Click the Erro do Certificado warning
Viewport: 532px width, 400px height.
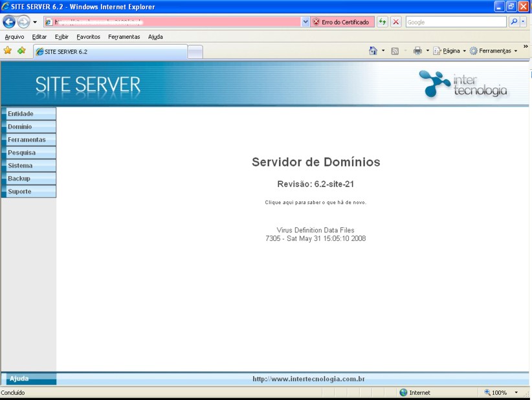tap(342, 22)
